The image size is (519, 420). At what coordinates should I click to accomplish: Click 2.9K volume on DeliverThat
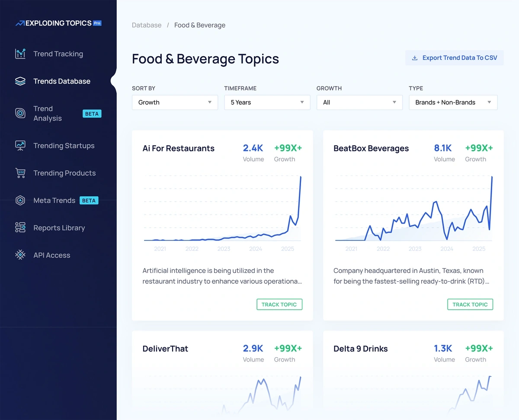pos(253,349)
